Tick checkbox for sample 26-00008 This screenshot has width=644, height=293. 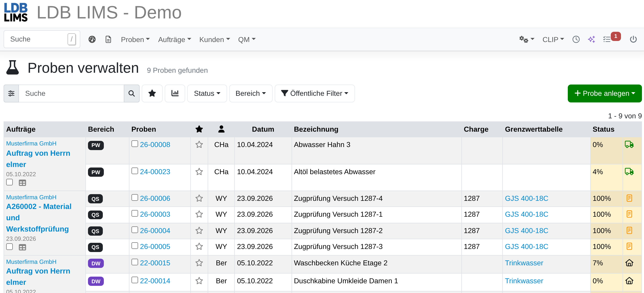tap(135, 144)
